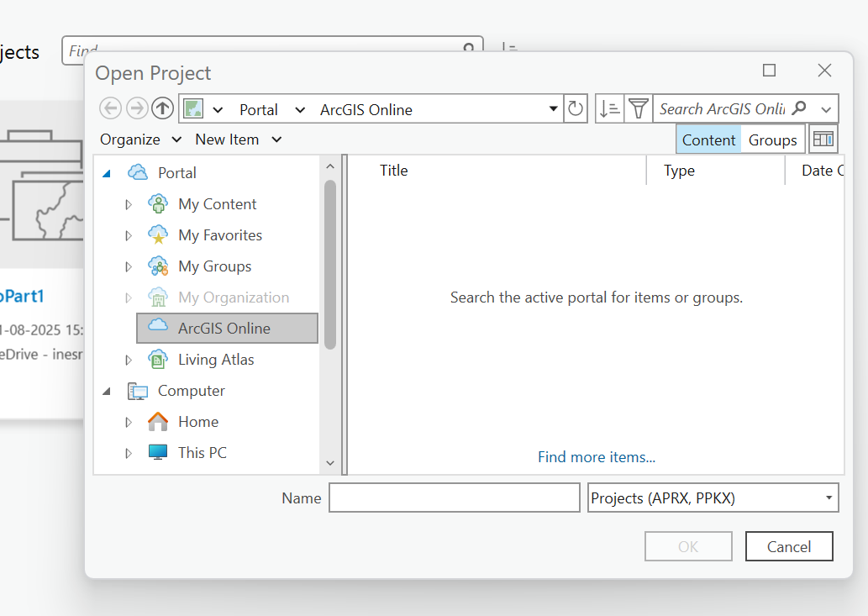This screenshot has height=616, width=868.
Task: Navigate up one level
Action: pyautogui.click(x=162, y=108)
